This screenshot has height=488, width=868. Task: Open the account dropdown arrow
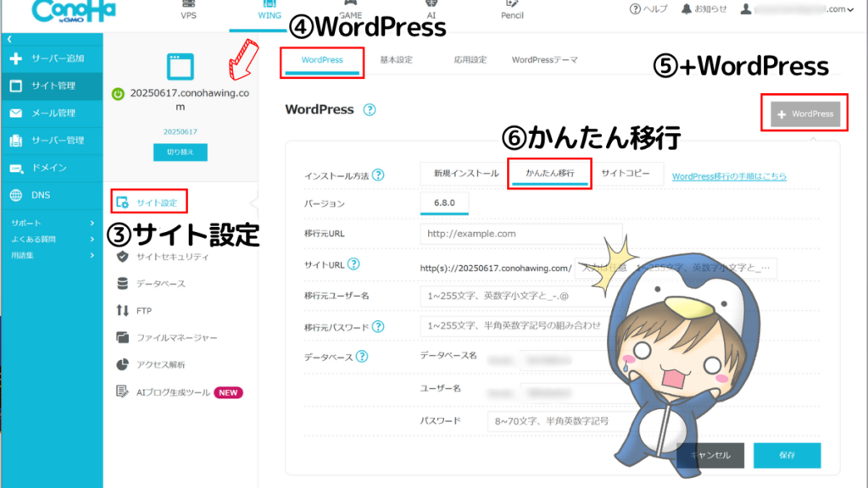(850, 9)
